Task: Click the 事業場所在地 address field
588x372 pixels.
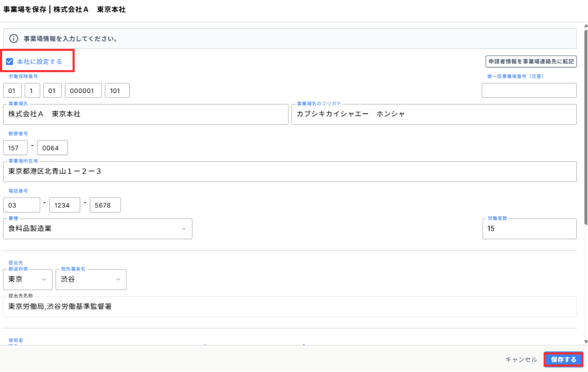Action: click(x=290, y=172)
